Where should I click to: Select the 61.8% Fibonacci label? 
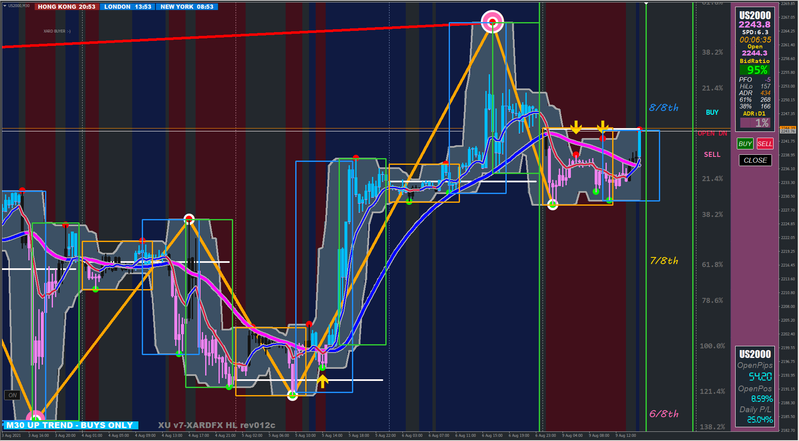712,265
